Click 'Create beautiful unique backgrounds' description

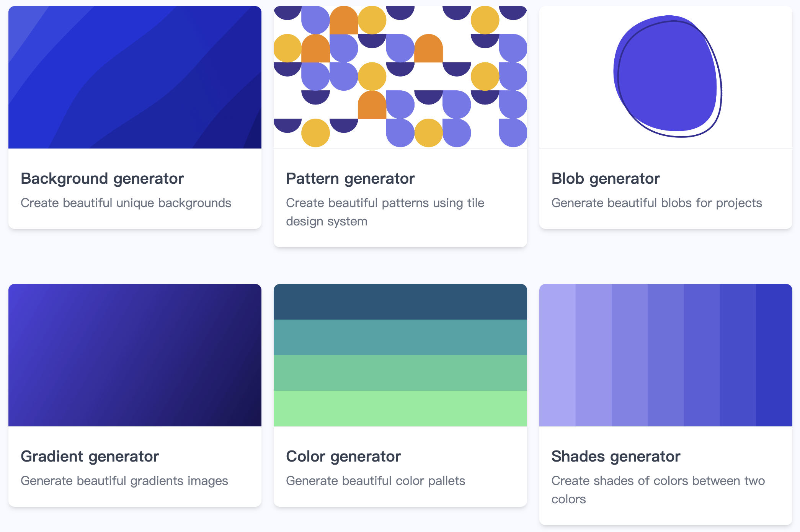coord(126,203)
